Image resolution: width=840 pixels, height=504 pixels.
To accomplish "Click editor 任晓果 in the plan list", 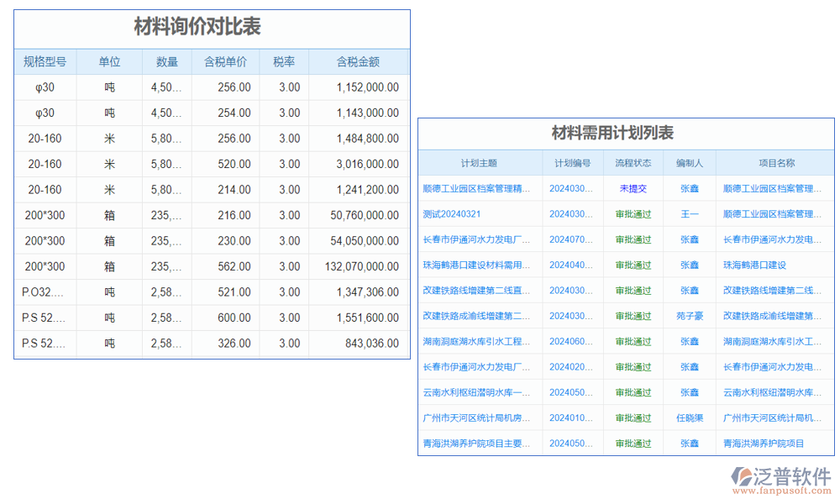I will coord(690,418).
